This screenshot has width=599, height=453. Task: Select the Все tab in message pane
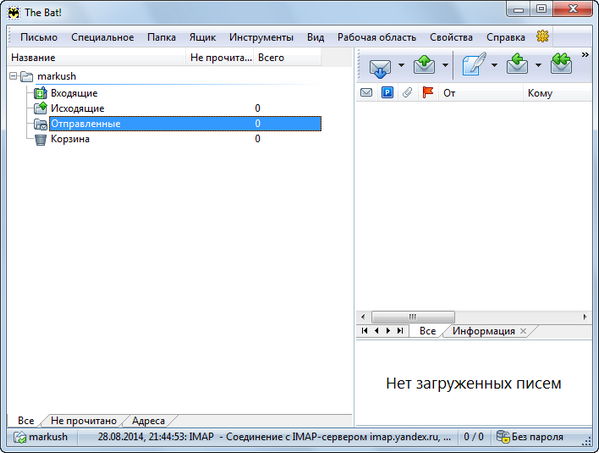[427, 331]
